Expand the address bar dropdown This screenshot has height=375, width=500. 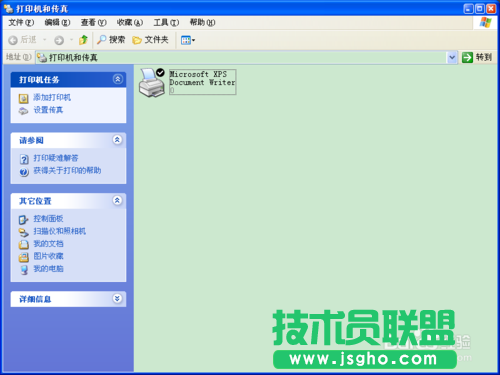click(452, 57)
